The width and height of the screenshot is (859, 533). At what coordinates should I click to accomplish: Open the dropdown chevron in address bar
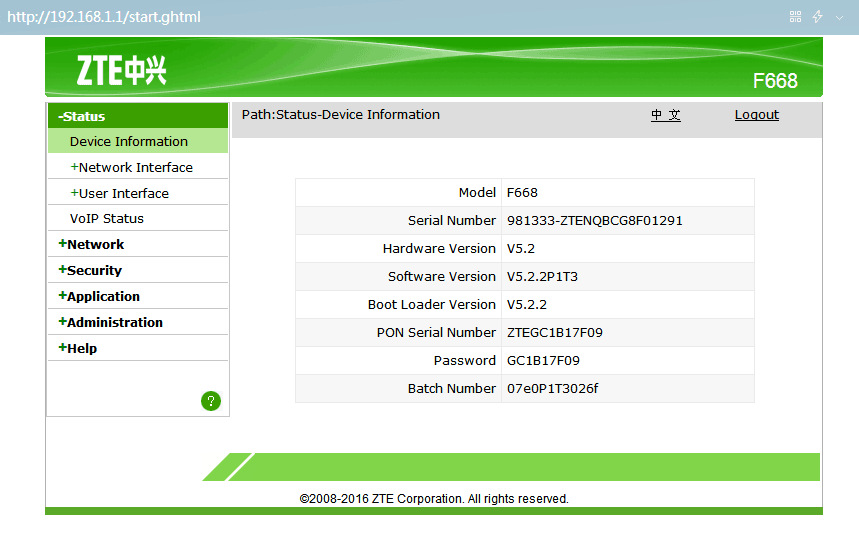coord(839,18)
